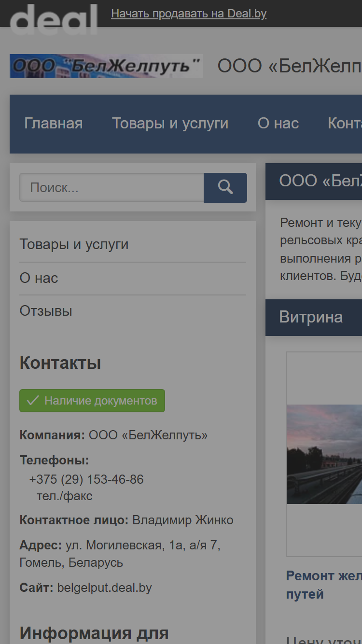
Task: Open Товары и услуги in navigation bar
Action: tap(170, 124)
